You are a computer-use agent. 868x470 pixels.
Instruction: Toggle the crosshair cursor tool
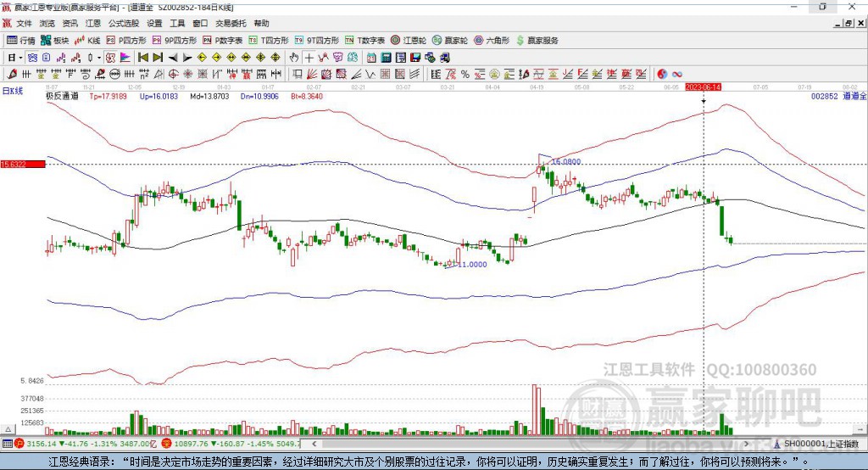[x=309, y=58]
